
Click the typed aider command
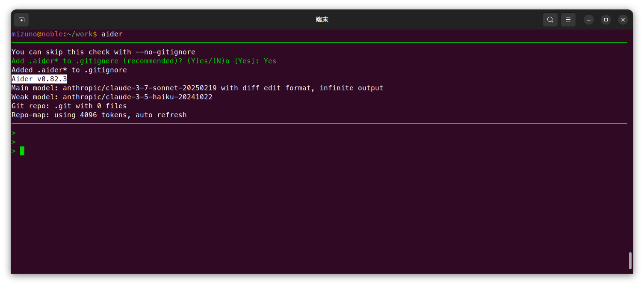click(112, 34)
